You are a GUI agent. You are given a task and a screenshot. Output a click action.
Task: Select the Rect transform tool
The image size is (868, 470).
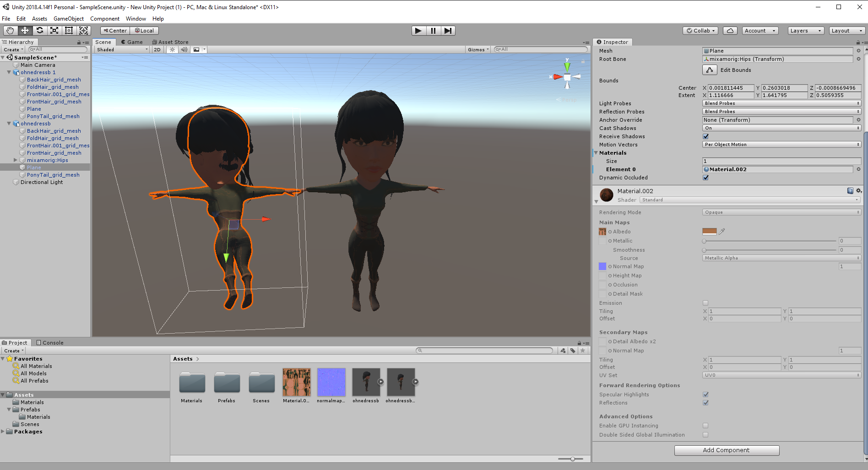[69, 31]
